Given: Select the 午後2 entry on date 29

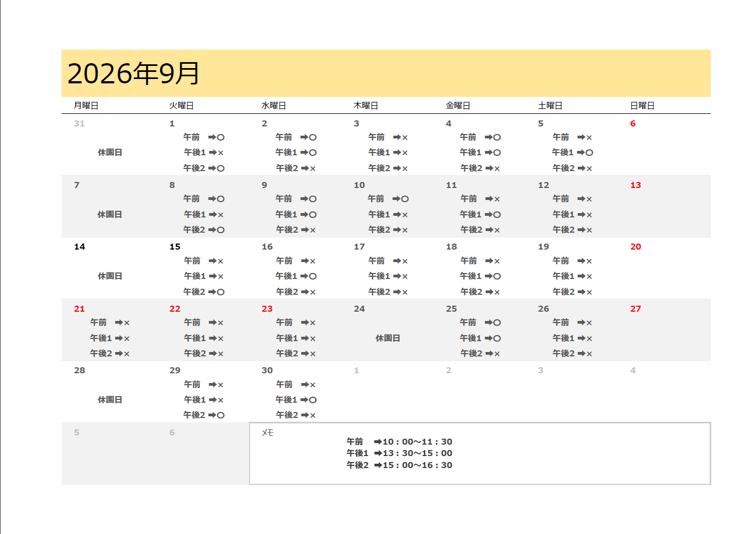Looking at the screenshot, I should [x=204, y=415].
